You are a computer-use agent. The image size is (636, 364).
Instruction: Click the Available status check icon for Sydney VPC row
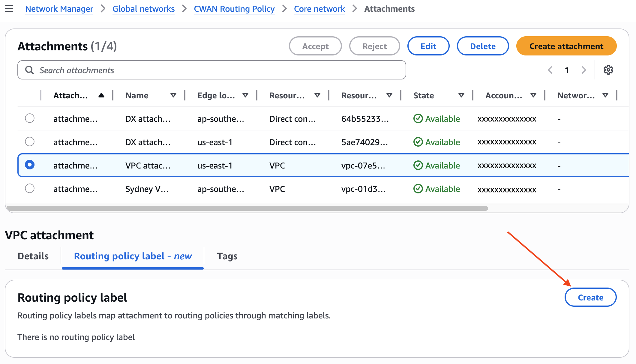coord(418,189)
